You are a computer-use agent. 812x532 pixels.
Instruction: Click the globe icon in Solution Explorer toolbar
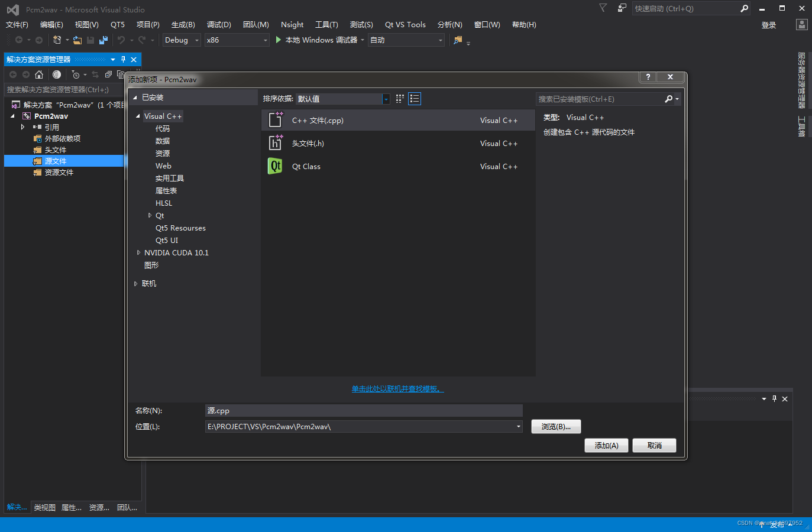[x=57, y=74]
